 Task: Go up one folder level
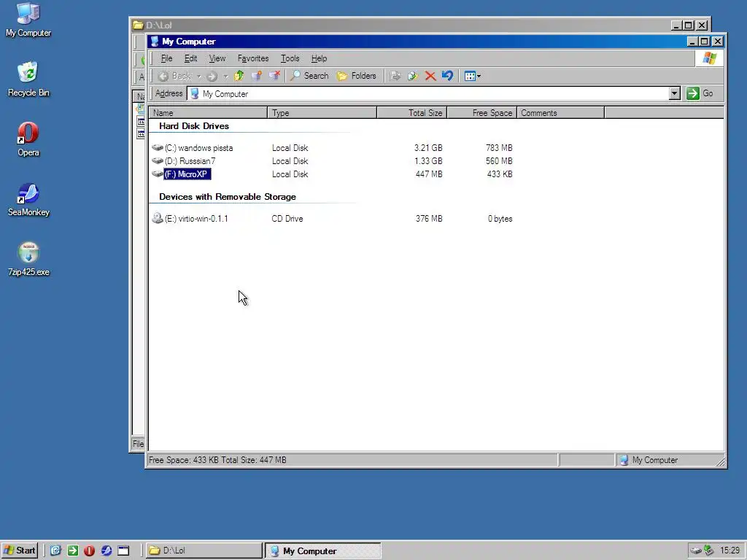coord(239,76)
